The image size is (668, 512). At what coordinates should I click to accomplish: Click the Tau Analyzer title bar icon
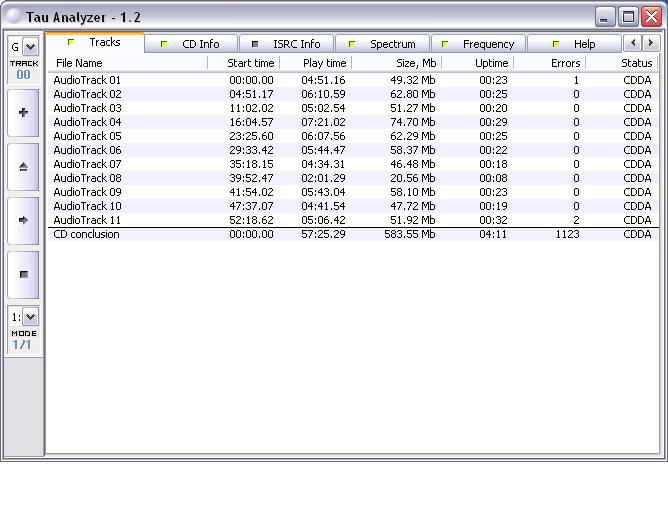pyautogui.click(x=13, y=17)
